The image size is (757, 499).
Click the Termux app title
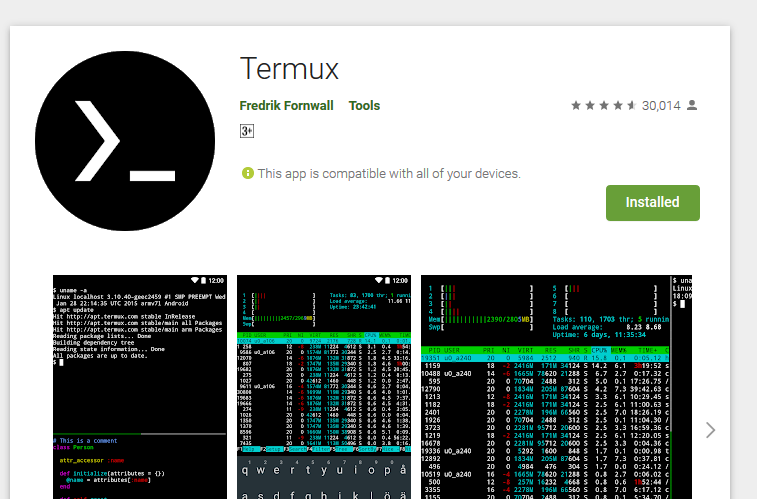point(289,69)
